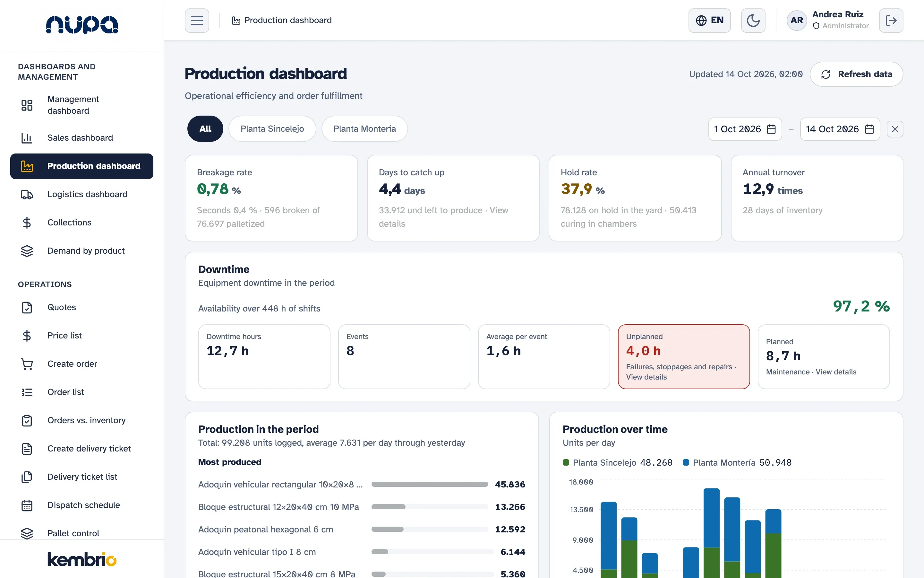Click the Refresh data button
The height and width of the screenshot is (578, 924).
coord(856,74)
